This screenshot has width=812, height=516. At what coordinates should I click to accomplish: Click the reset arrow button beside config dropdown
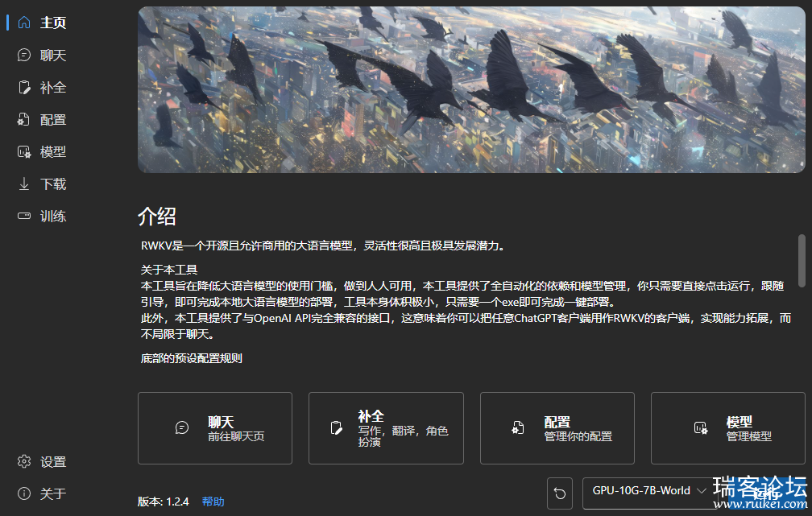[x=560, y=493]
